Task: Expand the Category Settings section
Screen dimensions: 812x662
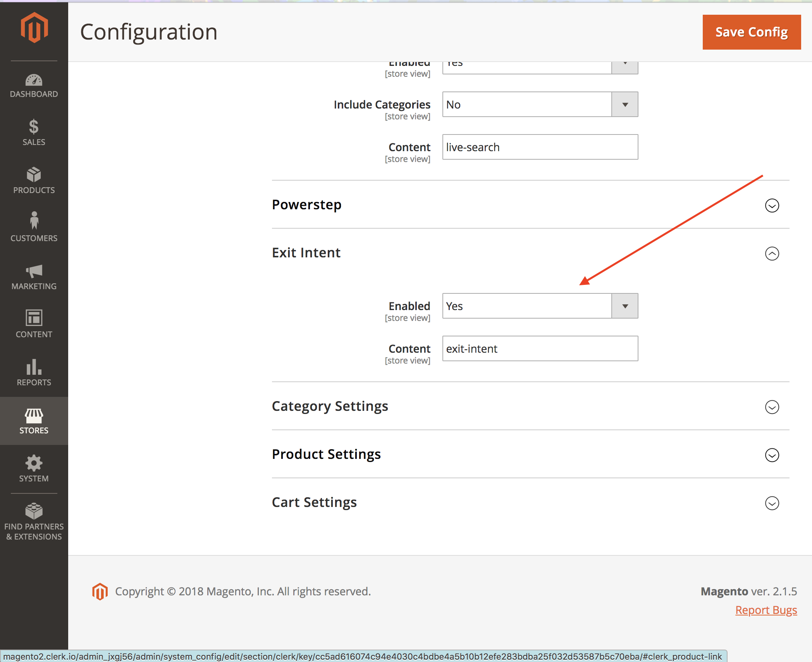Action: 772,407
